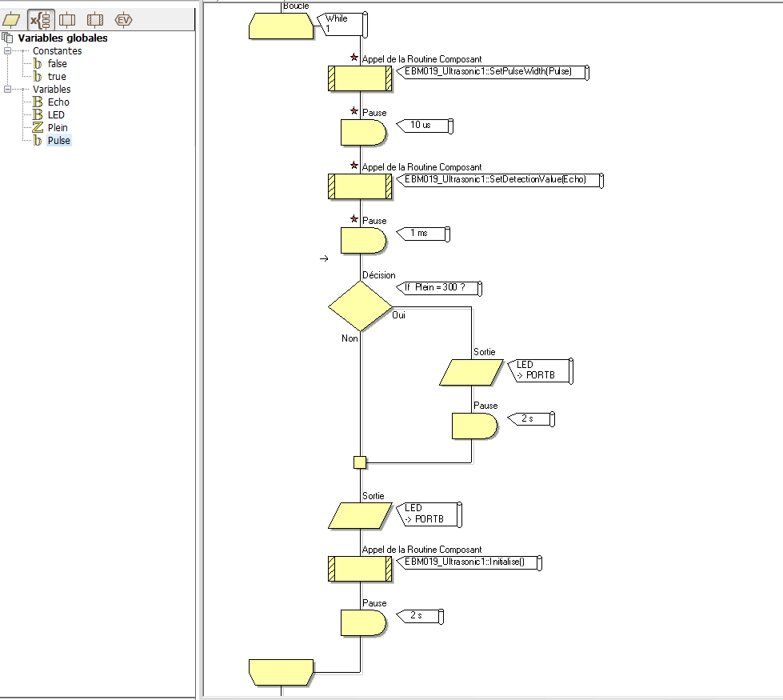The width and height of the screenshot is (783, 700).
Task: Click the EBM019_Ultrasonic1::SetPulseWidth(Pulse) label
Action: 493,71
